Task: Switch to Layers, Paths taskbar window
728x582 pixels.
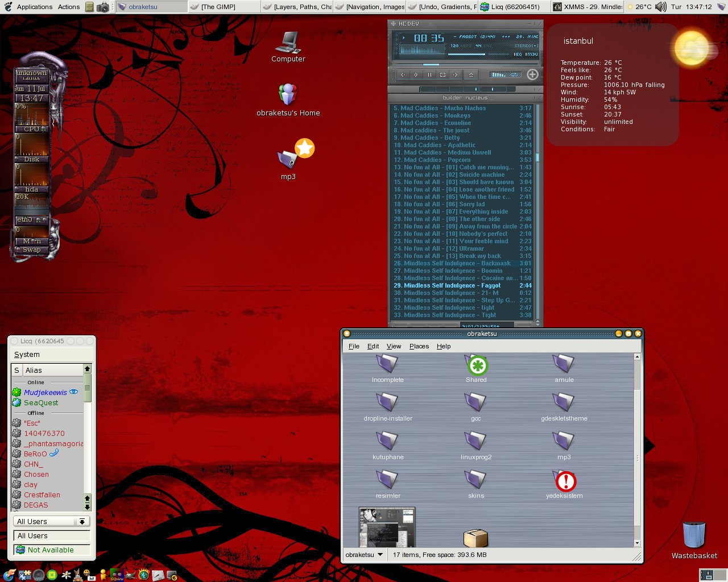Action: [x=297, y=7]
